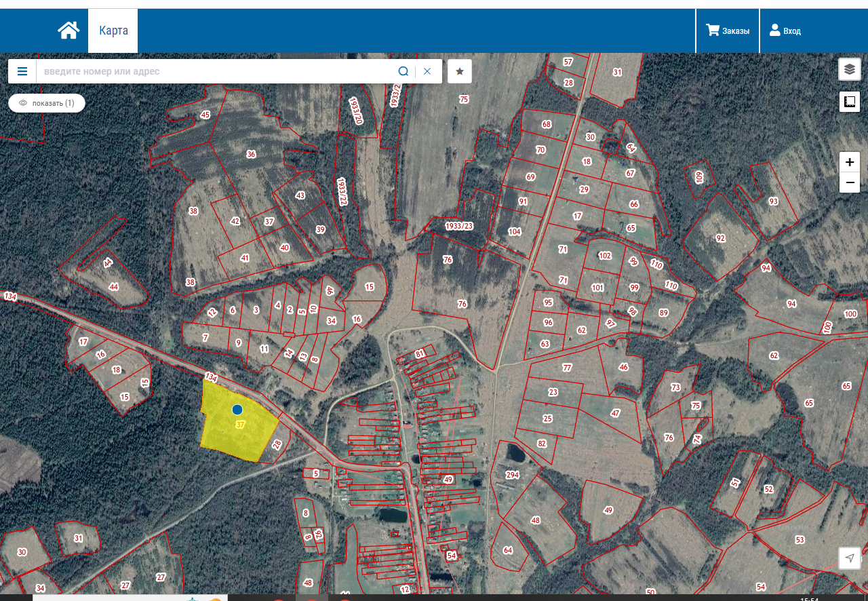This screenshot has width=868, height=601.
Task: Select parcel labeled 69
Action: (530, 177)
